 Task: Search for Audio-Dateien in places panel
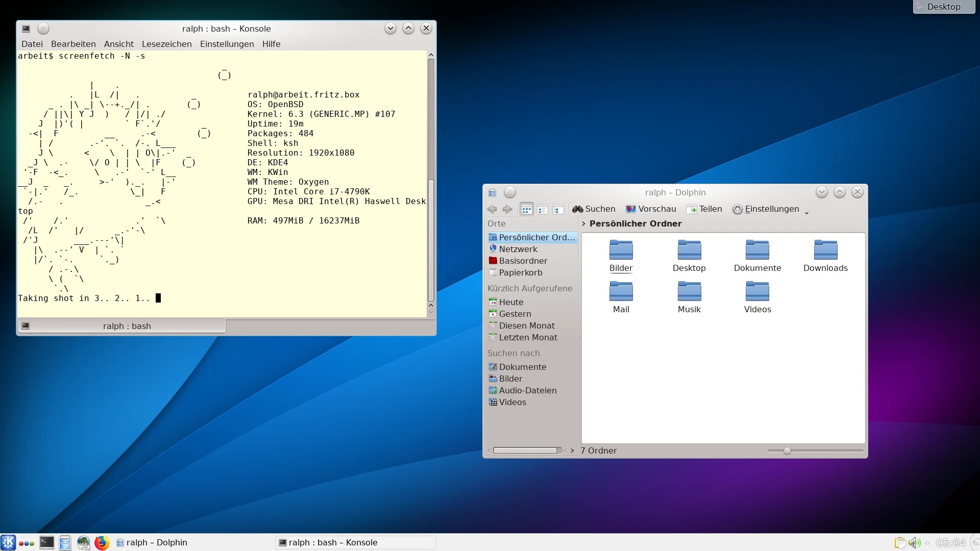coord(532,390)
